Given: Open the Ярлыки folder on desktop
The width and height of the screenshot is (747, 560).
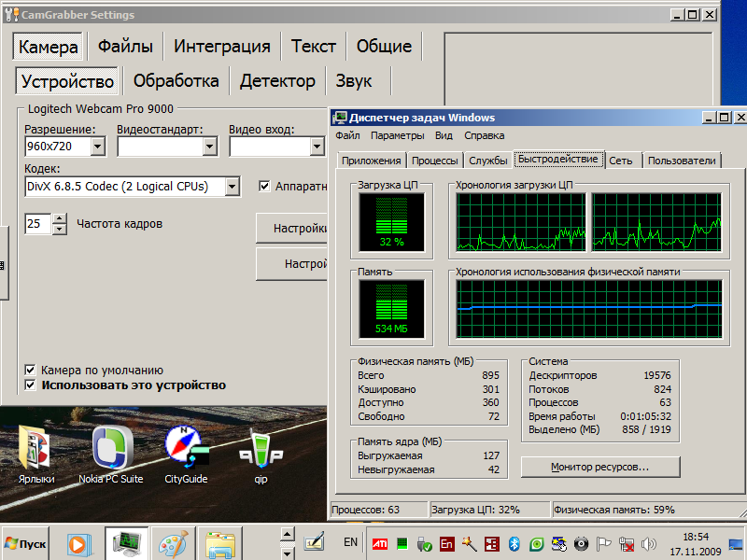Looking at the screenshot, I should (36, 449).
